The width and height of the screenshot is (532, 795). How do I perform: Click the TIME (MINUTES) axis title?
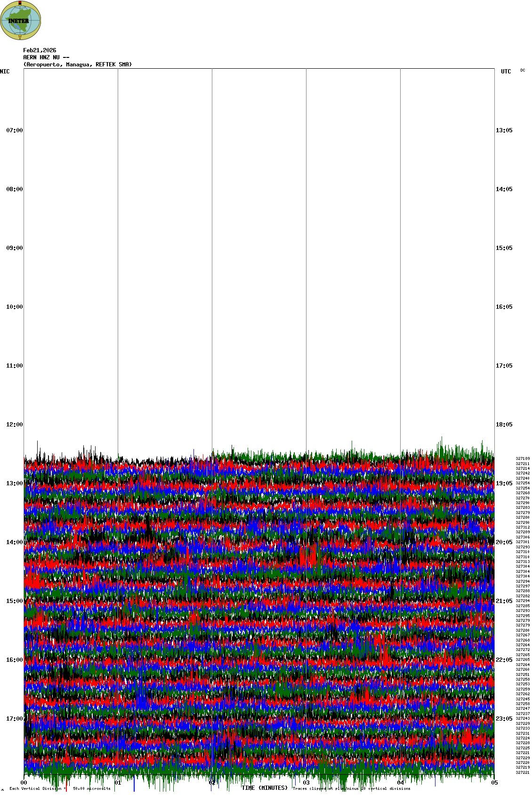(265, 788)
